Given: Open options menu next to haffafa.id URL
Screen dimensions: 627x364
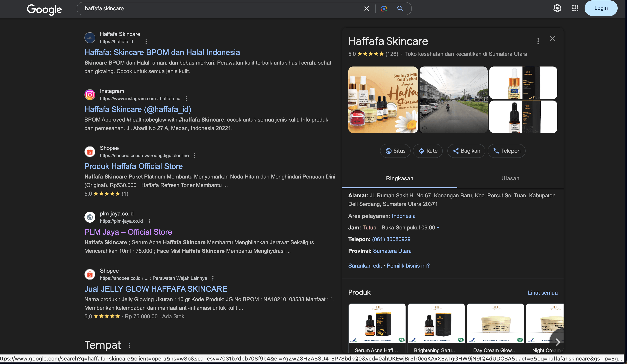Looking at the screenshot, I should pyautogui.click(x=146, y=42).
